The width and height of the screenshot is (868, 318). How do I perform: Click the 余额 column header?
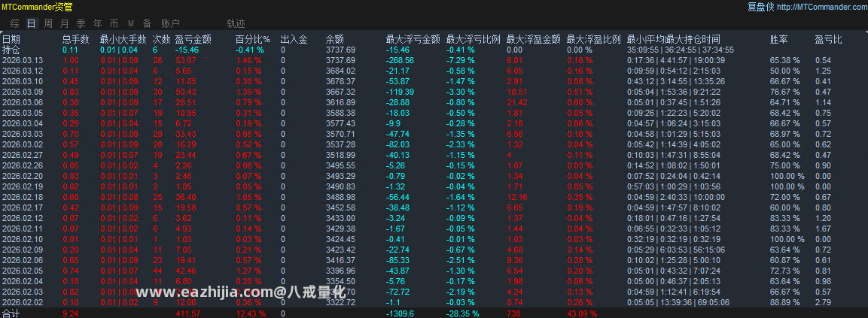click(335, 39)
